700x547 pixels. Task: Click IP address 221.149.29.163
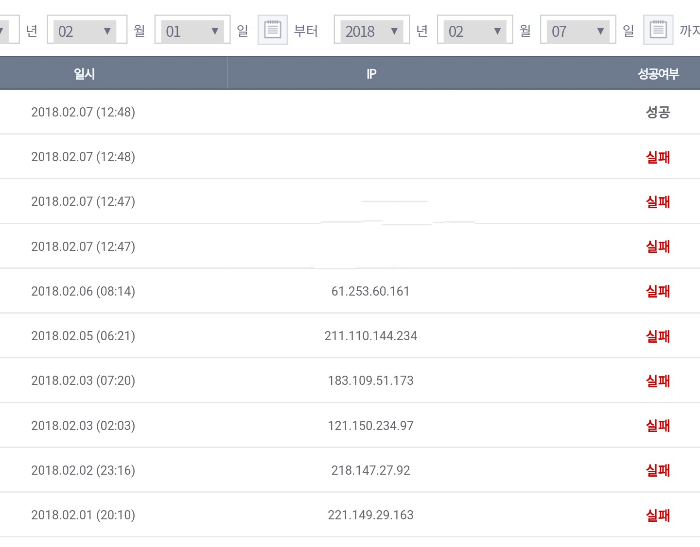point(370,515)
